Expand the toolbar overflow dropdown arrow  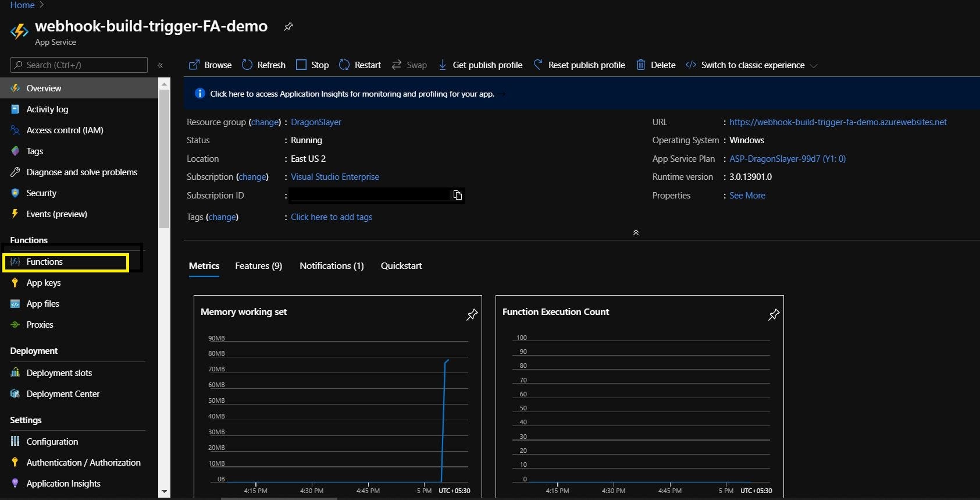(x=814, y=66)
